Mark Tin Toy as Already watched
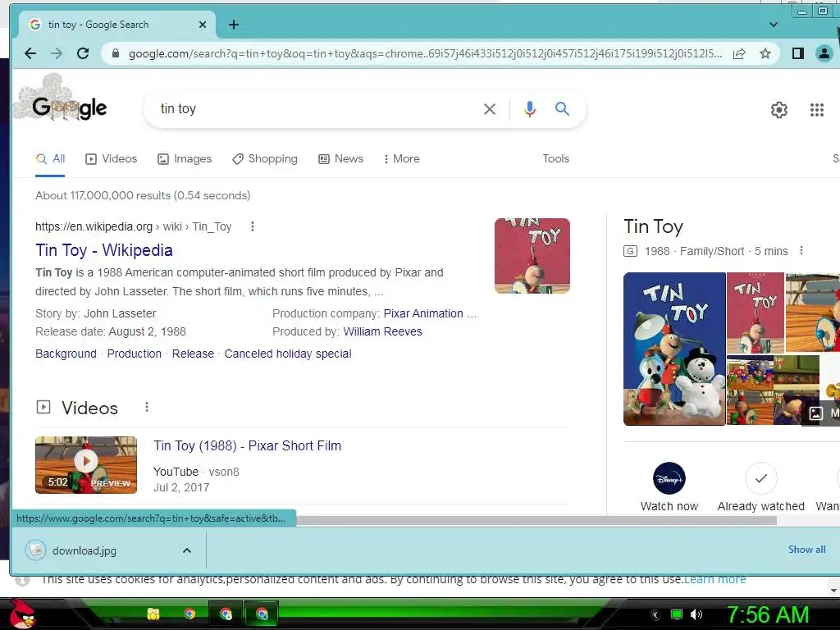The width and height of the screenshot is (840, 630). 760,487
